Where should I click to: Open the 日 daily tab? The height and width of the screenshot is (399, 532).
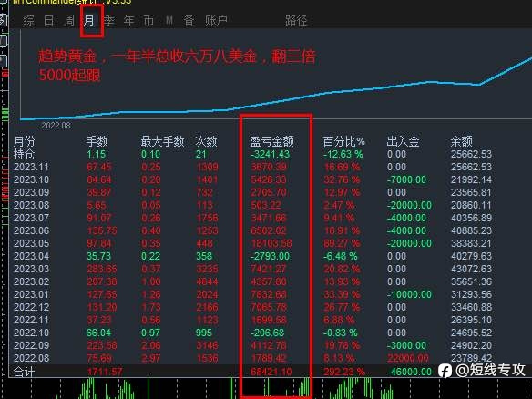click(49, 20)
